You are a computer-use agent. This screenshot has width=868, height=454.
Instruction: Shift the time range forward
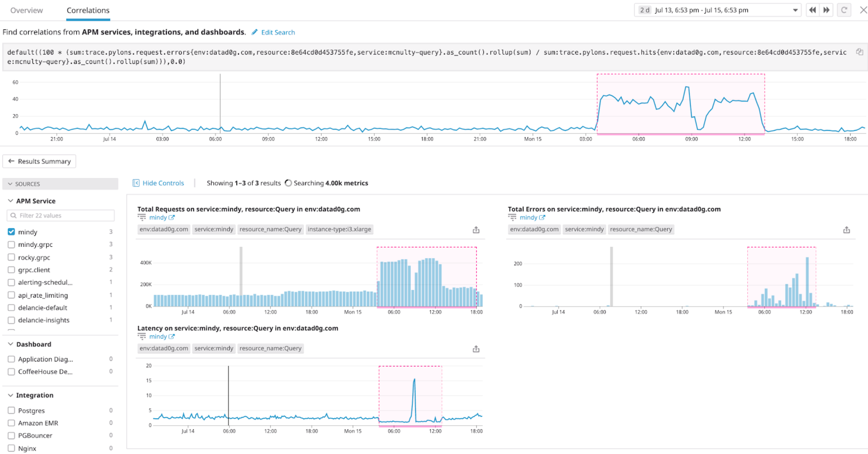826,10
